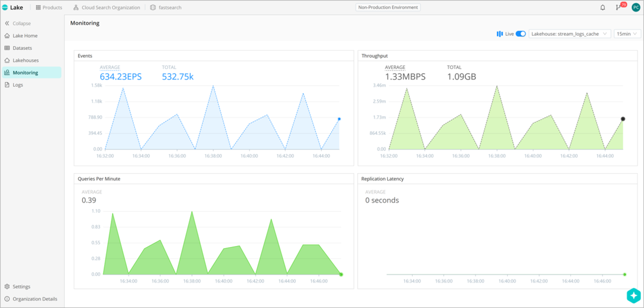Click the Cloud Search Organization breadcrumb
The width and height of the screenshot is (644, 308).
click(106, 8)
